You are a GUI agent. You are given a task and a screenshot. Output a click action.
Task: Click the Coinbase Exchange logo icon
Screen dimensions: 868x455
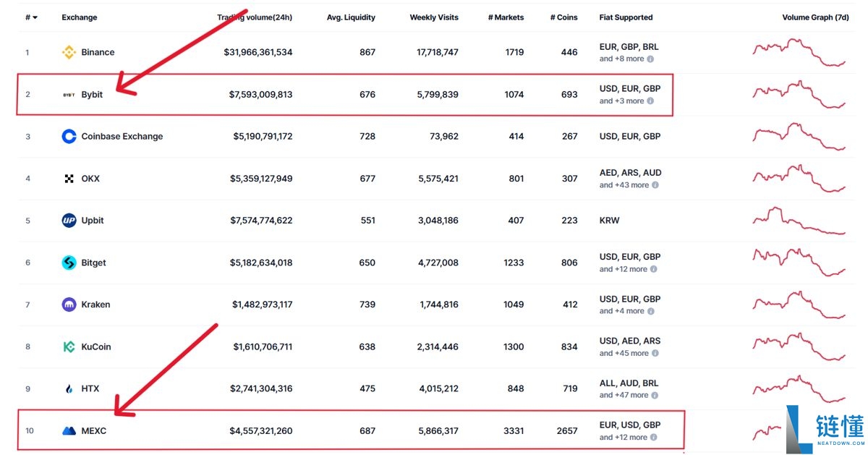[69, 136]
